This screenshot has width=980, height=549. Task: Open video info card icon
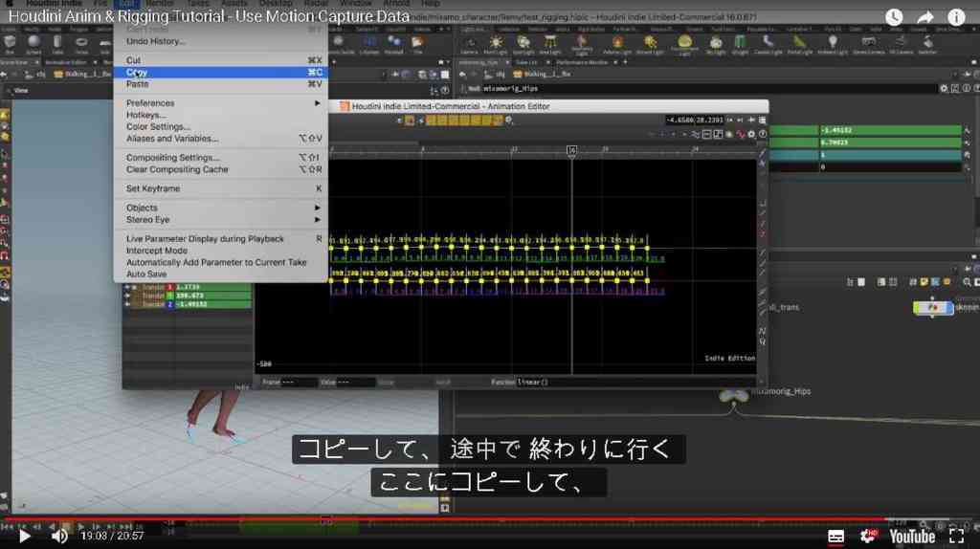(x=956, y=17)
